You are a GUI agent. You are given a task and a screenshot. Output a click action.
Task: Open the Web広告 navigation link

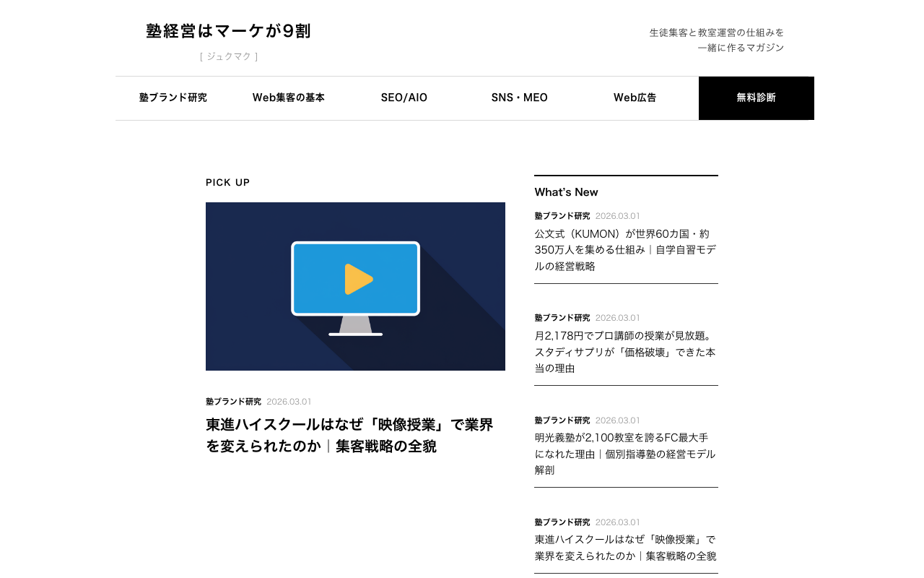[635, 98]
